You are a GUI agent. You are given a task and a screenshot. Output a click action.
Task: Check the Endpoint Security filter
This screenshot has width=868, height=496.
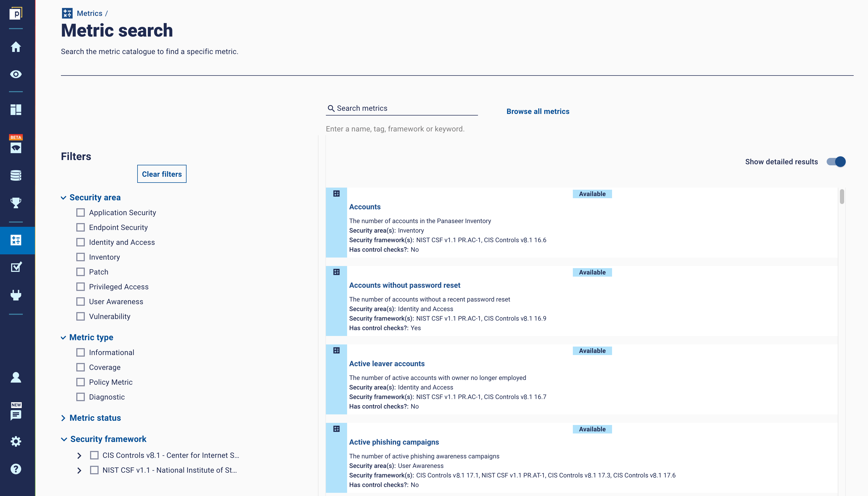point(80,227)
